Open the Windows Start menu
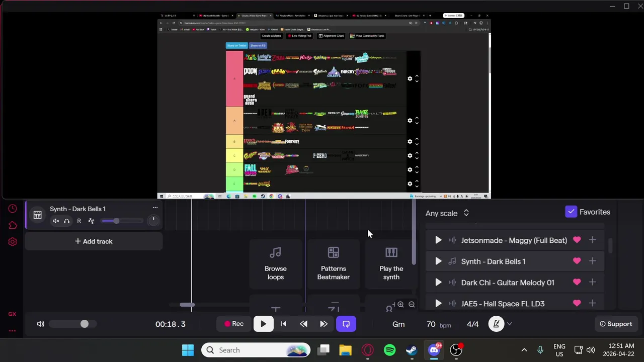644x362 pixels. click(x=188, y=350)
